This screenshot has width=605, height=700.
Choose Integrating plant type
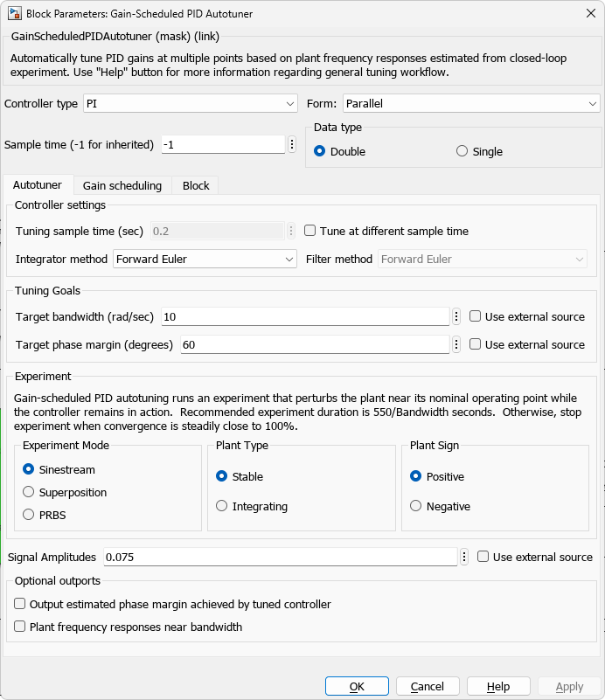(x=222, y=506)
